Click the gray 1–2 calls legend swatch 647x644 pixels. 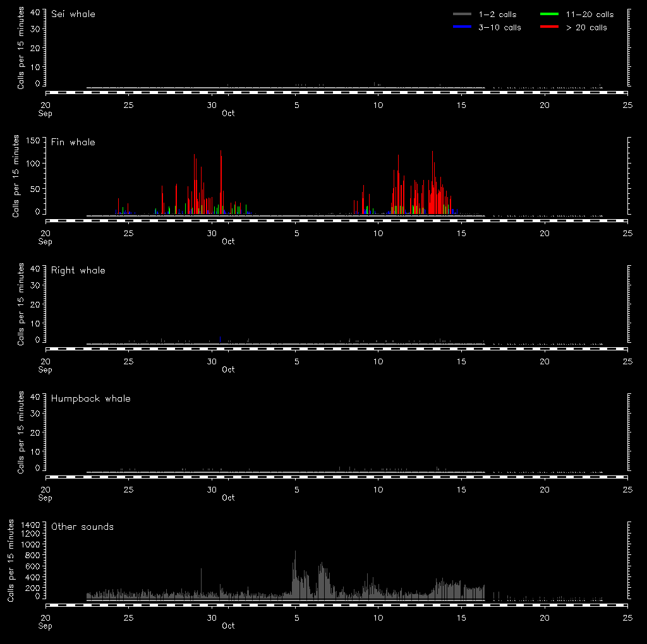point(462,15)
